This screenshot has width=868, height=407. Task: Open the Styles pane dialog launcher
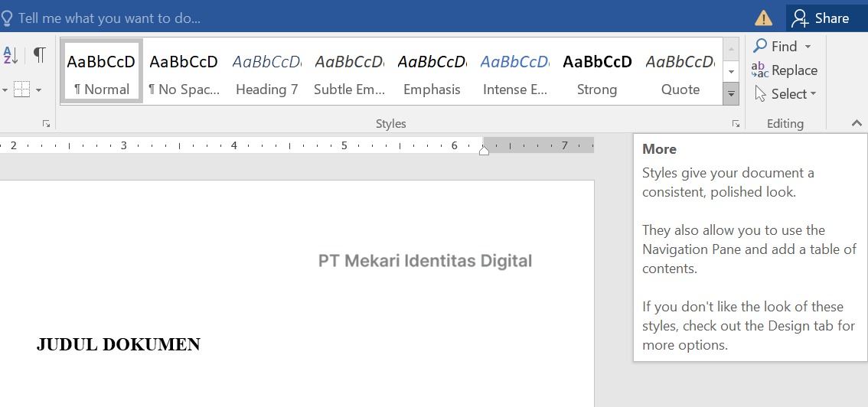tap(736, 124)
